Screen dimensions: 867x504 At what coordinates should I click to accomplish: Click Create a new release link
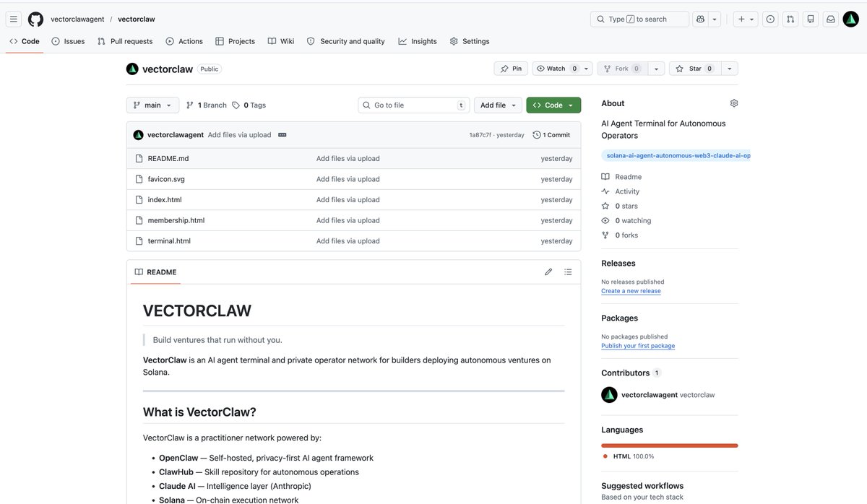631,291
